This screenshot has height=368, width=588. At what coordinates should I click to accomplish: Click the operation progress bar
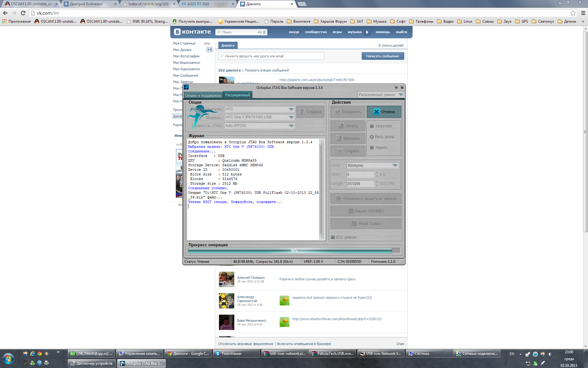[x=294, y=251]
